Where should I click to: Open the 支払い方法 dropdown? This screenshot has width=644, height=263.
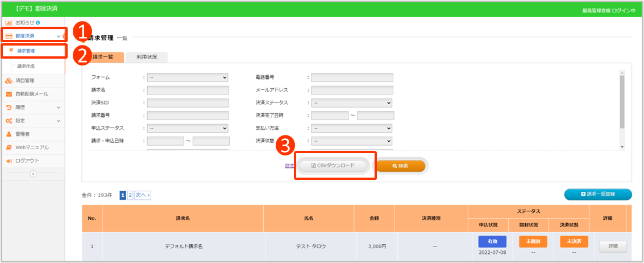(351, 128)
